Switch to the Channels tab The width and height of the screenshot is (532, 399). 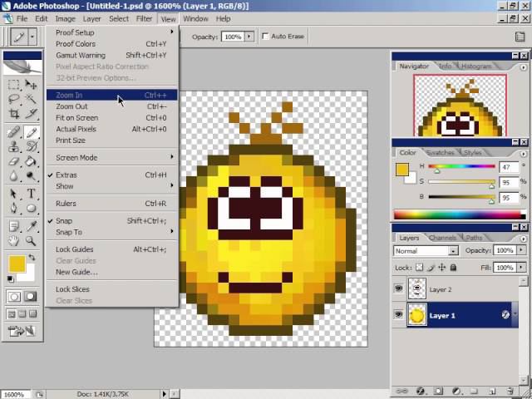coord(442,238)
